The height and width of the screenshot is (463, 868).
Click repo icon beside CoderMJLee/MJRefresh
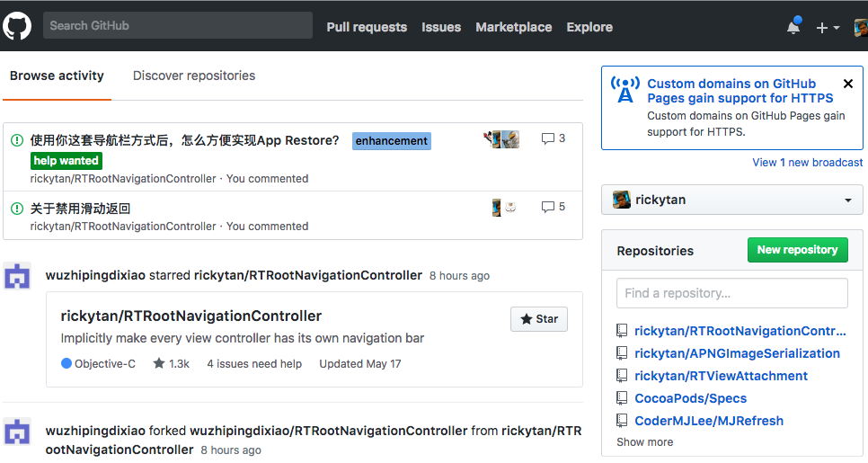click(x=622, y=421)
